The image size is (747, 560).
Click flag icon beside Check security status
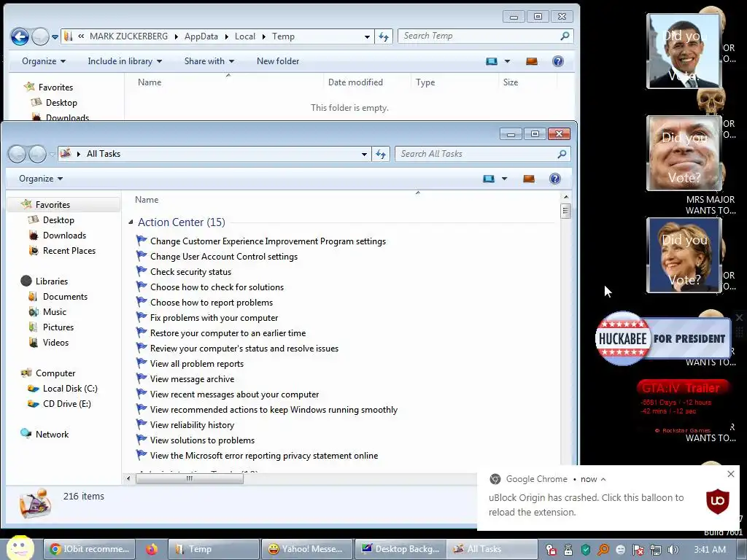pyautogui.click(x=142, y=271)
